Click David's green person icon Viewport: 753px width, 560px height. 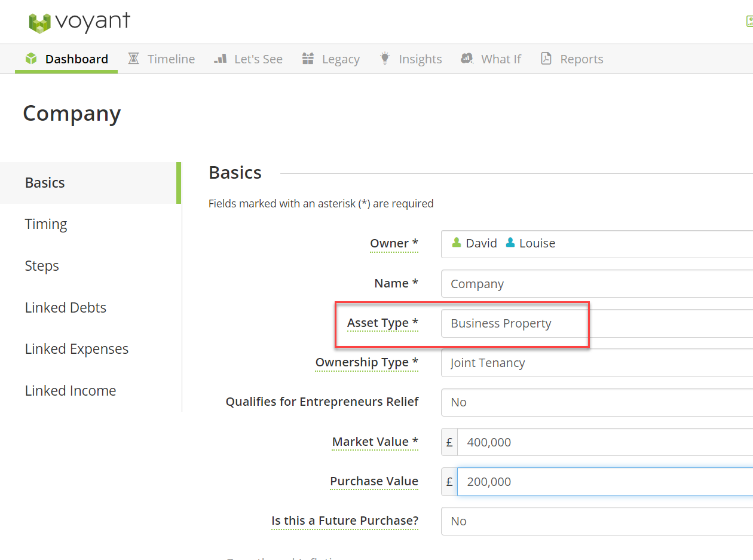coord(457,243)
